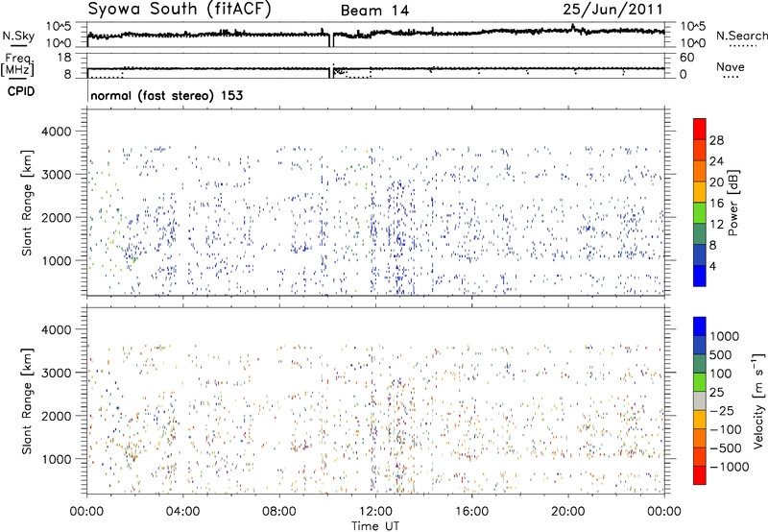Click the '500' velocity colorbar value

tap(721, 355)
